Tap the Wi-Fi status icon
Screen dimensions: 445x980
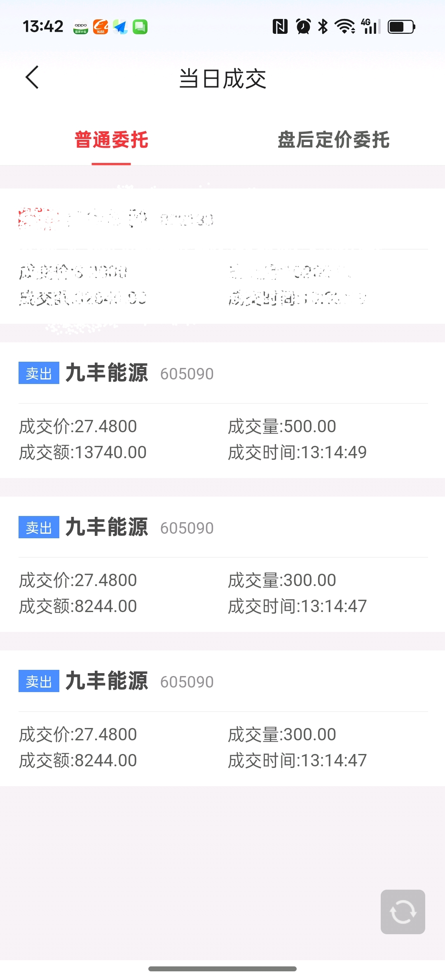coord(345,27)
